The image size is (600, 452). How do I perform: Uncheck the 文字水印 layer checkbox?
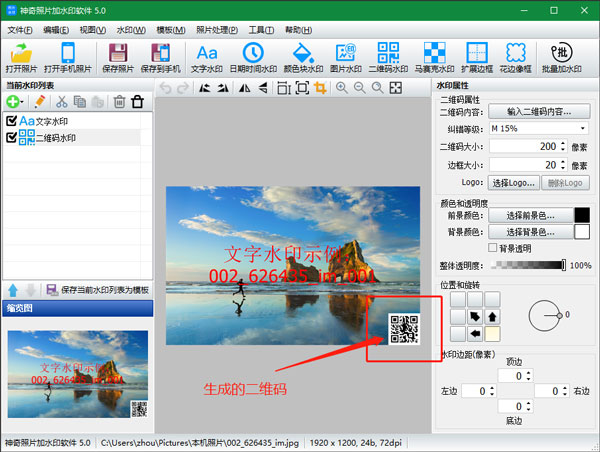tap(11, 121)
